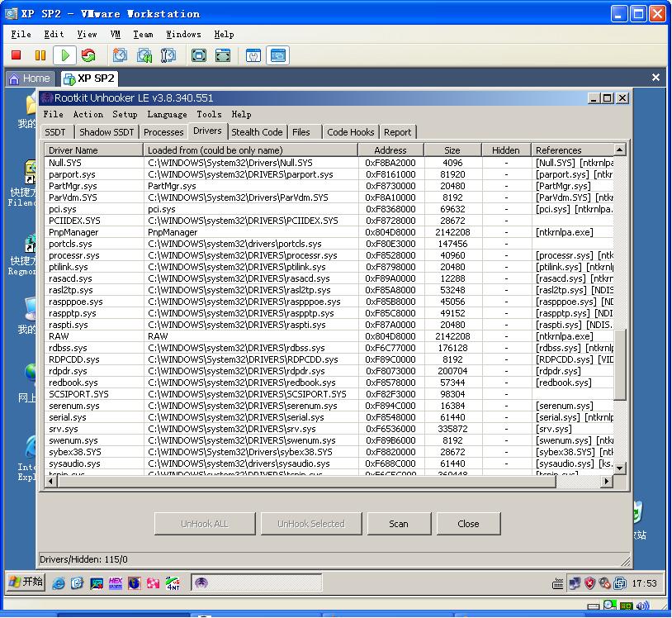Click the pink quick launch icon
The width and height of the screenshot is (672, 618).
pos(153,582)
